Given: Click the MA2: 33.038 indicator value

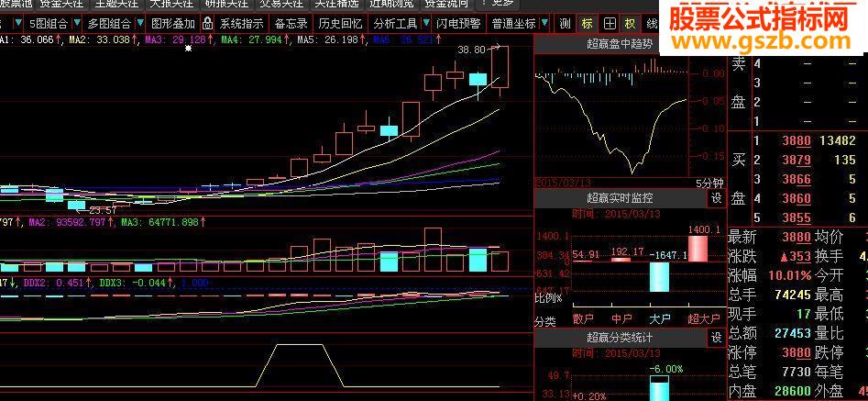Looking at the screenshot, I should point(100,39).
